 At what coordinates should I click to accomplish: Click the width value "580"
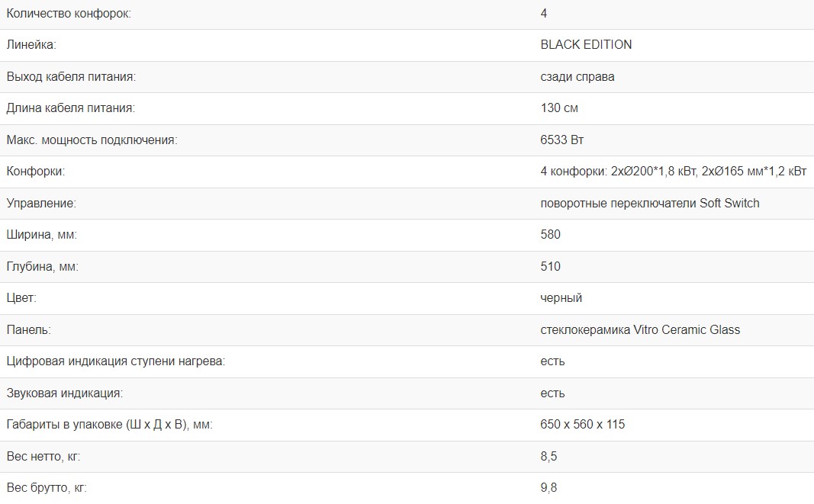pyautogui.click(x=550, y=235)
